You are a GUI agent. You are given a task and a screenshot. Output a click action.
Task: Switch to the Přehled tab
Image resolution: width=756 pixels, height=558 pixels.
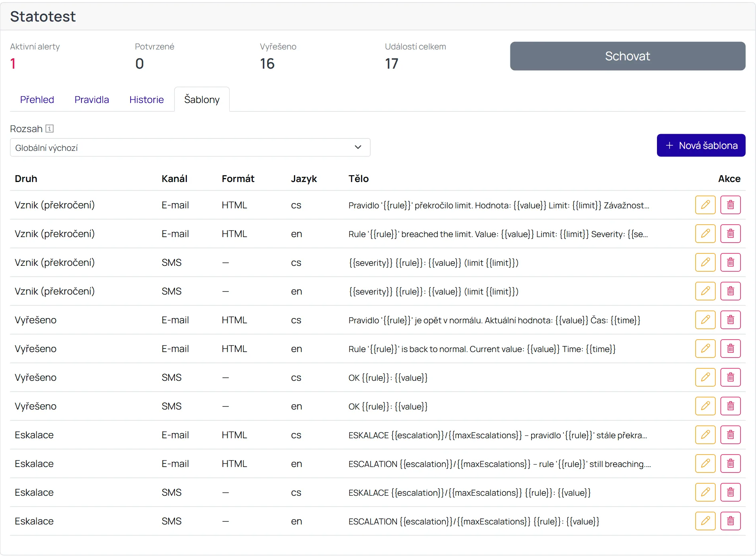point(37,99)
